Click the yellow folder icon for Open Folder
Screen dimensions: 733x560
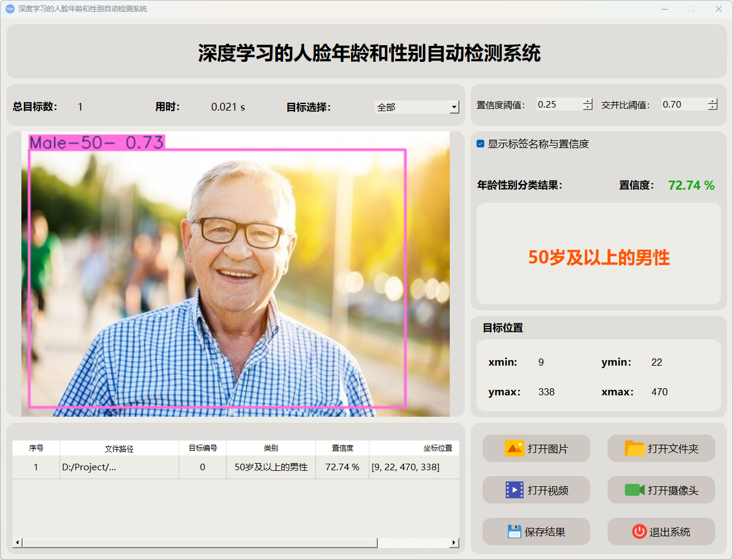click(x=635, y=448)
